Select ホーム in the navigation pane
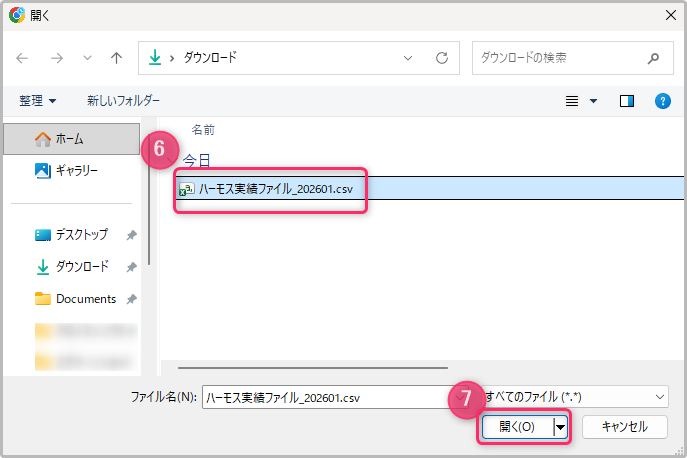This screenshot has height=458, width=687. 68,139
